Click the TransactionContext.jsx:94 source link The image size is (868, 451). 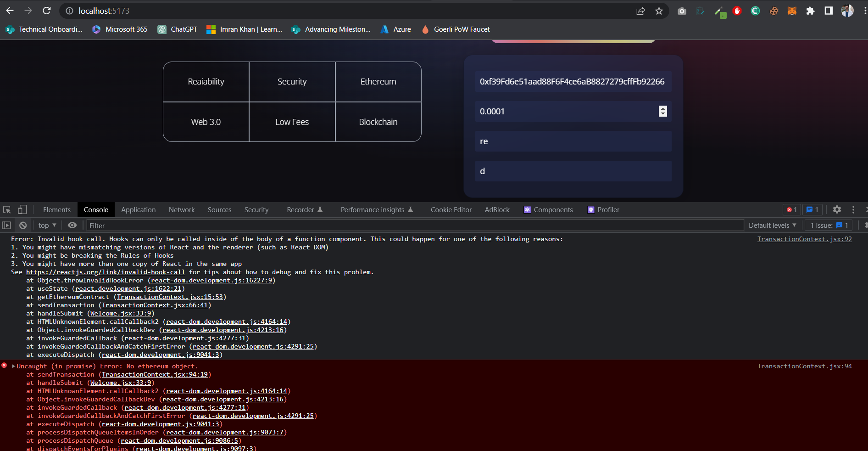click(x=804, y=366)
